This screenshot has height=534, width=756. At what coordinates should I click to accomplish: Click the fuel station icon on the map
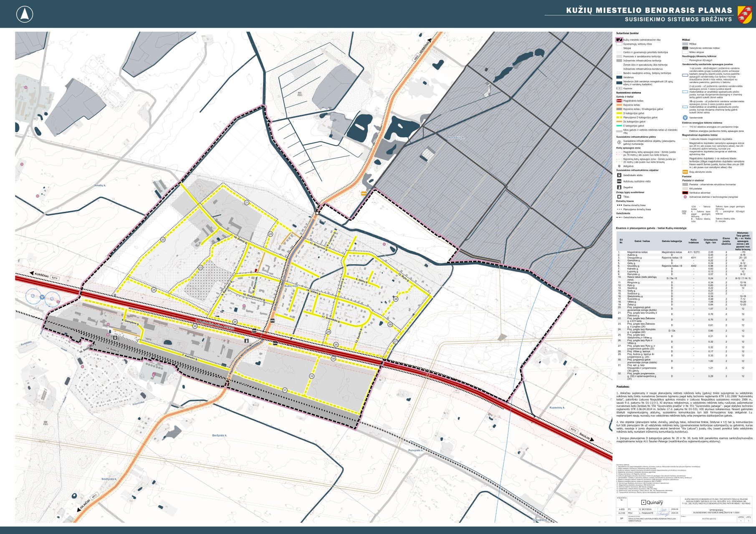coord(246,341)
